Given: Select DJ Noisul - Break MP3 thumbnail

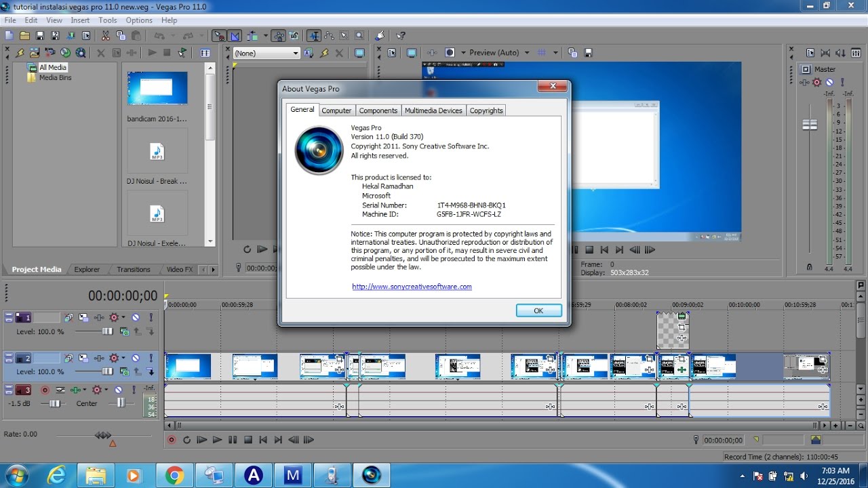Looking at the screenshot, I should coord(157,151).
